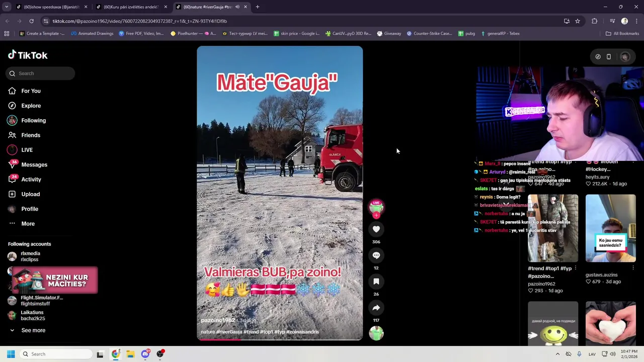Viewport: 644px width, 362px height.
Task: Follow pazoino1962 with the plus badge
Action: (x=376, y=215)
